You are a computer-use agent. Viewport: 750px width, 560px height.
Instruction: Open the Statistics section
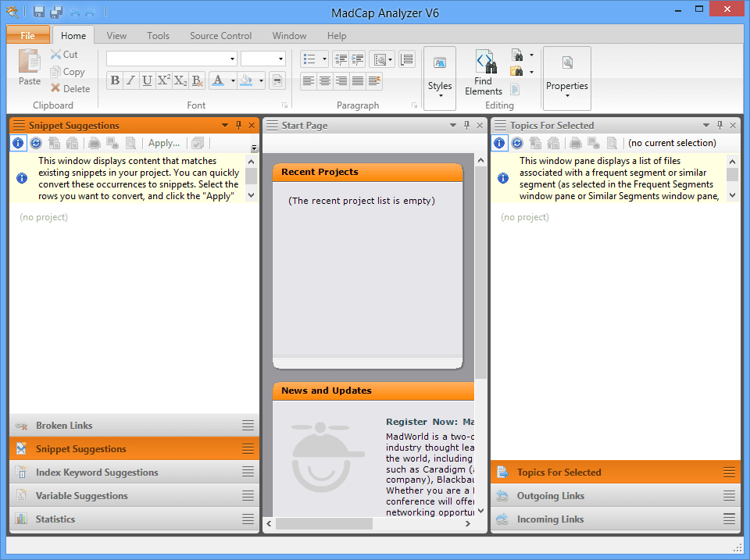click(134, 519)
